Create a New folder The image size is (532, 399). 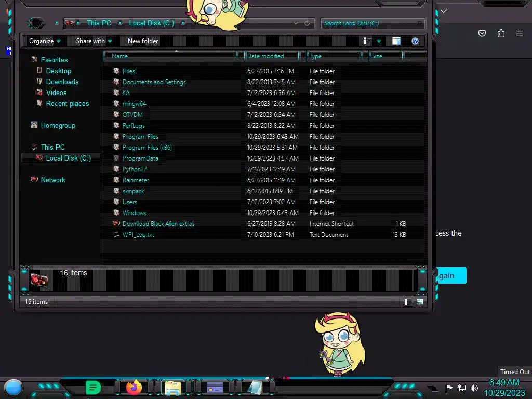[143, 41]
